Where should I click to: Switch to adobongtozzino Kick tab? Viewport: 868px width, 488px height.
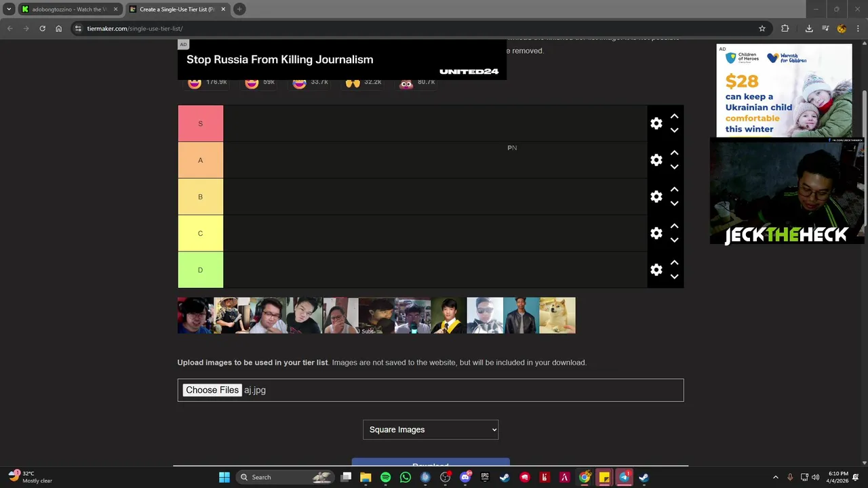tap(69, 9)
